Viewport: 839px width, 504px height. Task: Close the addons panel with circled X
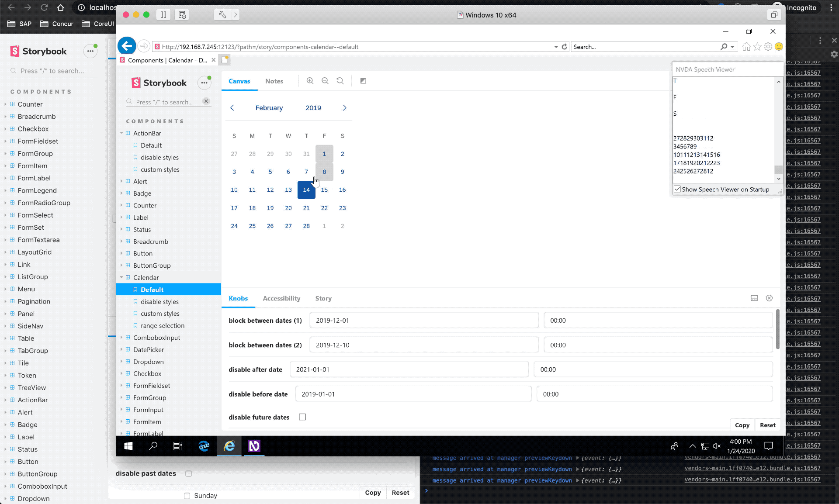point(769,298)
